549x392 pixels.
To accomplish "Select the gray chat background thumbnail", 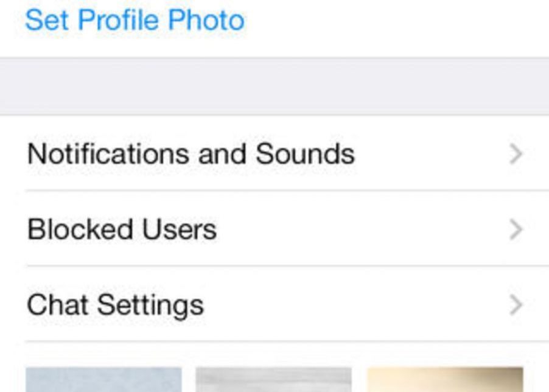I will [274, 380].
